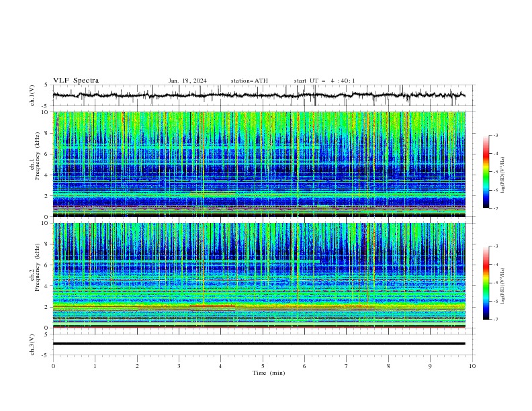The width and height of the screenshot is (532, 411).
Task: Click inside the ch.2 spectrogram panel
Action: (259, 275)
